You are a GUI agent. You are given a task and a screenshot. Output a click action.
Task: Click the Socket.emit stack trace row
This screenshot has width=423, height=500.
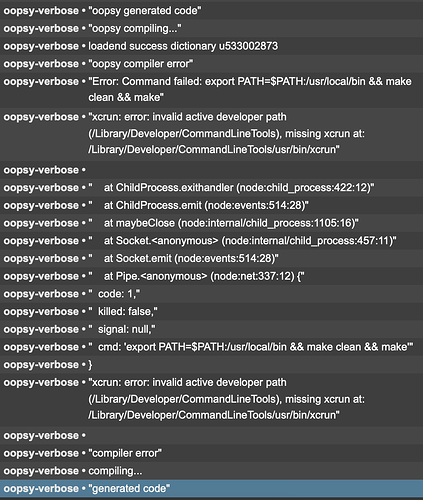click(x=211, y=258)
